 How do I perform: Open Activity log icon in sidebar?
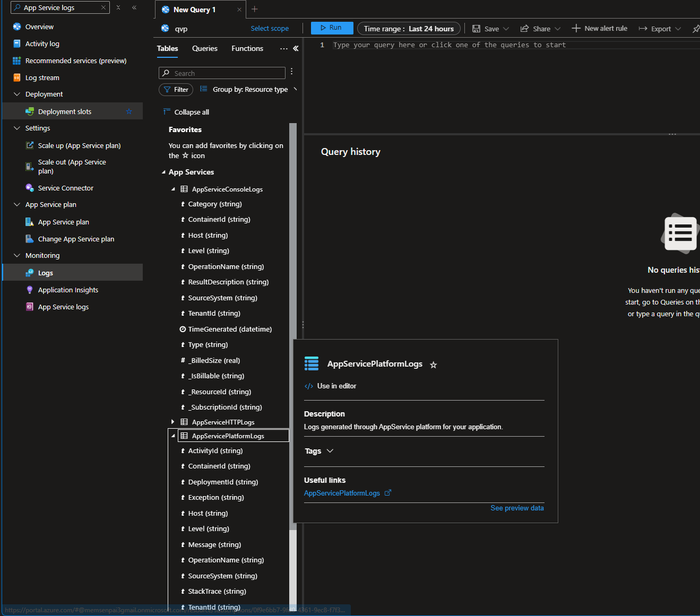[17, 44]
